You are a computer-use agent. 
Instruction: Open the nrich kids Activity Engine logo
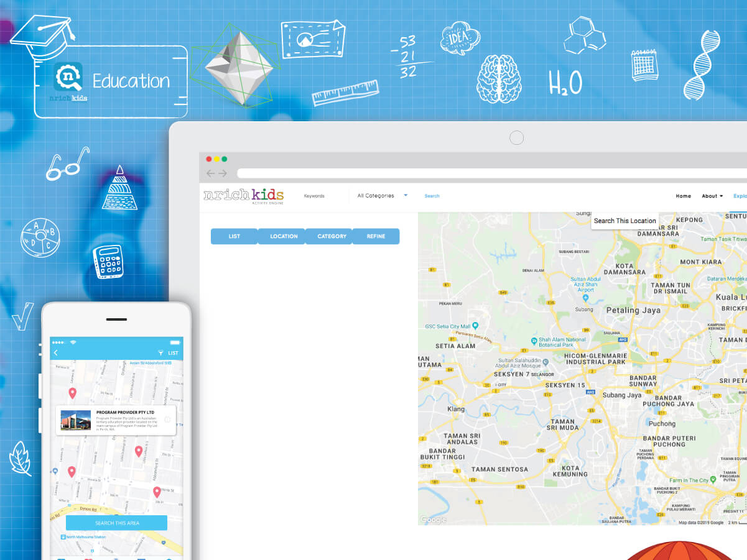[243, 196]
